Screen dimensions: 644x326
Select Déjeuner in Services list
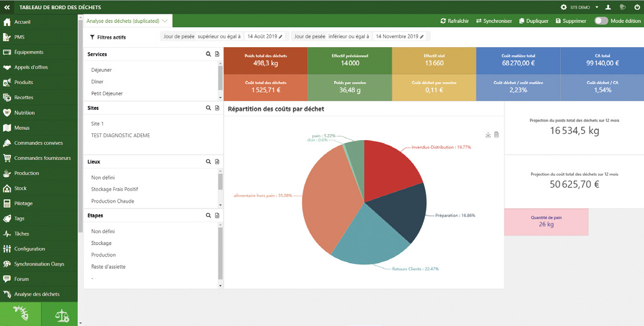(101, 70)
